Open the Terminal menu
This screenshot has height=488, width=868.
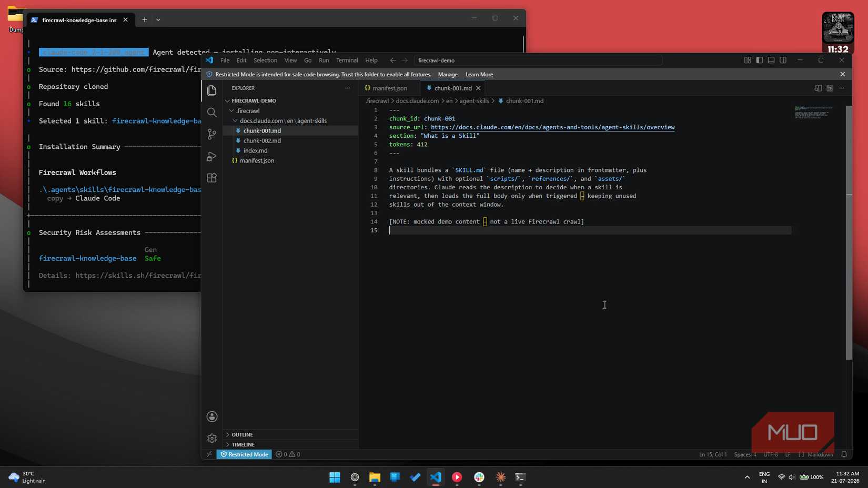347,60
